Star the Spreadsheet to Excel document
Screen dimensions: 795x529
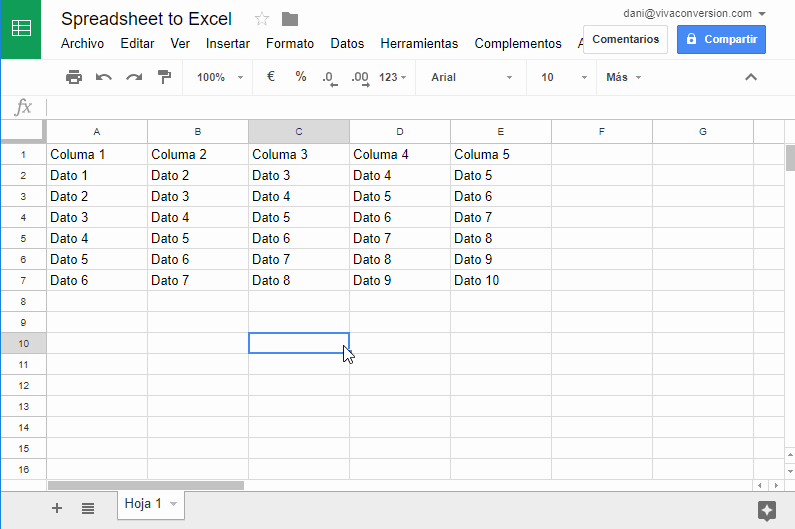[262, 19]
